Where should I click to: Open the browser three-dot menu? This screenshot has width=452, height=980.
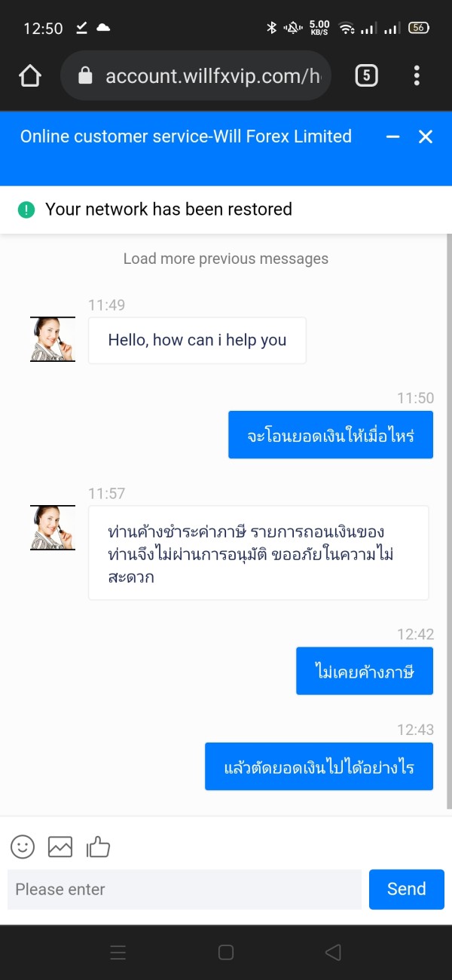pos(417,75)
